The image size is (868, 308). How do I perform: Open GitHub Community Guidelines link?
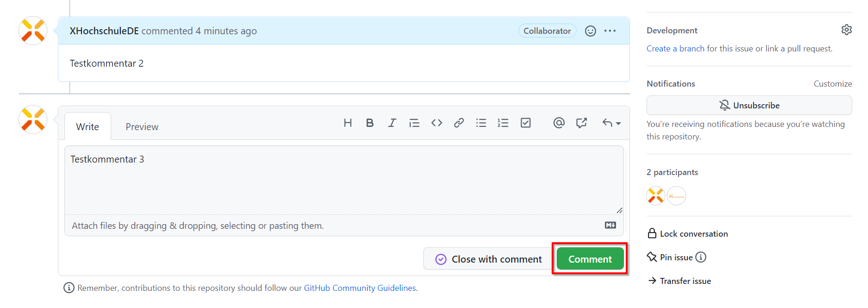tap(360, 288)
